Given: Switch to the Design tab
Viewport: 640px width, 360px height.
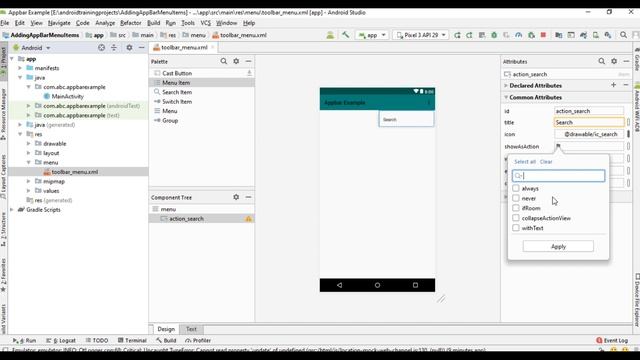Looking at the screenshot, I should tap(166, 329).
